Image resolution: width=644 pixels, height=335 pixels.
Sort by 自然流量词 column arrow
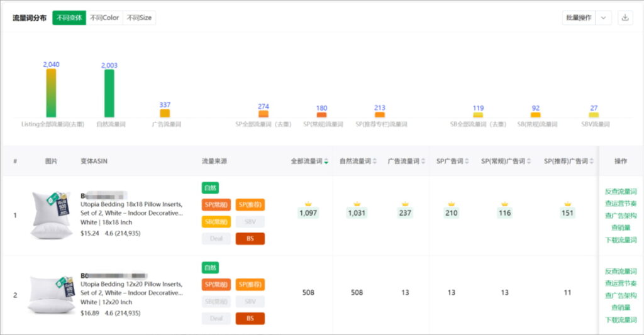click(375, 162)
